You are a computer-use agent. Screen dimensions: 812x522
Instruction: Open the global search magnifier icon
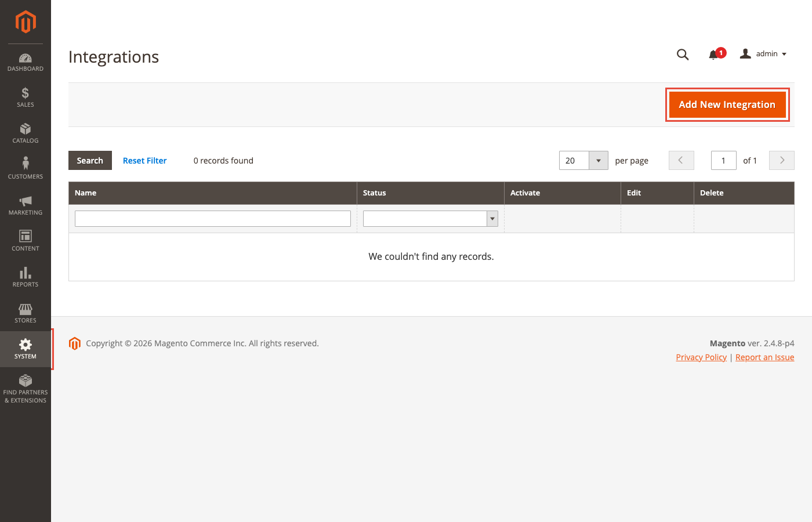click(x=682, y=54)
